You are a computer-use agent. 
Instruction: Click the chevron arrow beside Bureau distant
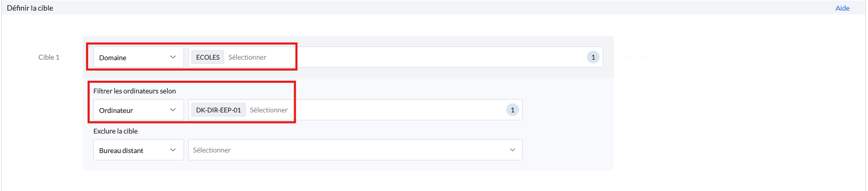tap(173, 150)
